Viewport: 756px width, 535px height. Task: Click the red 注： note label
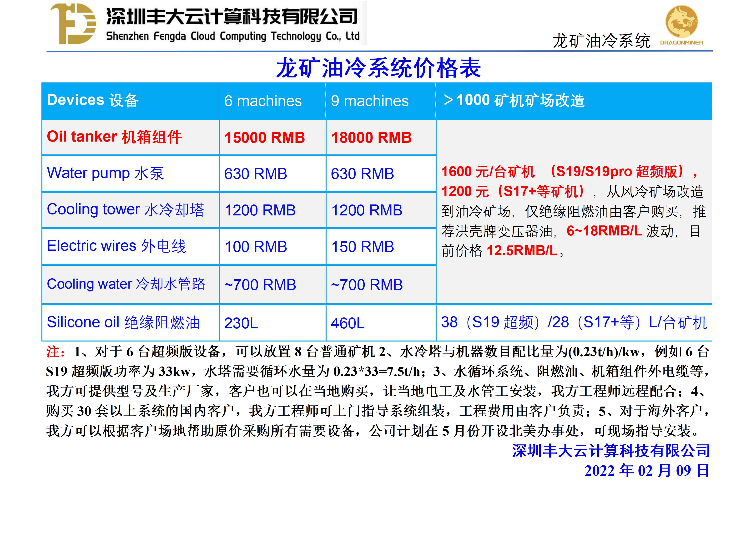[56, 352]
